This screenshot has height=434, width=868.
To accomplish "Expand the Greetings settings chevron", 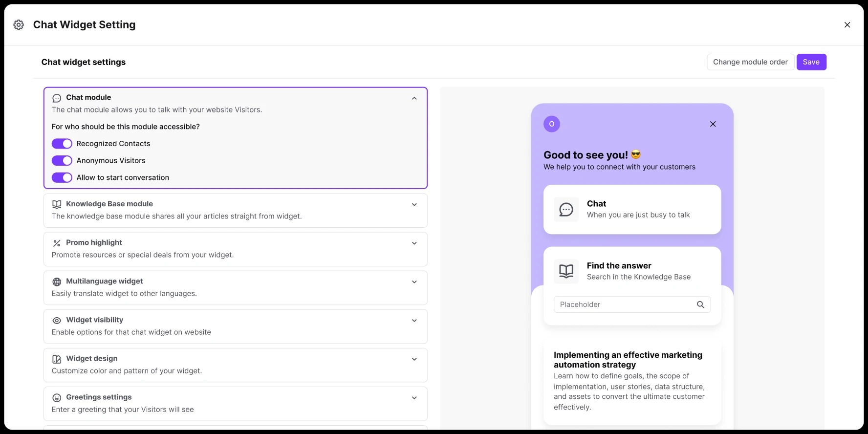I will pos(414,398).
